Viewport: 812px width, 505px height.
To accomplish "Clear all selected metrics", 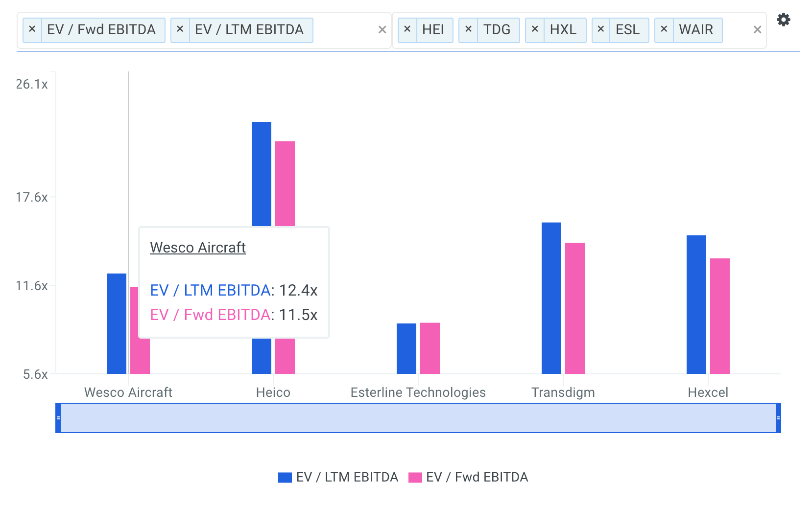I will pos(382,30).
